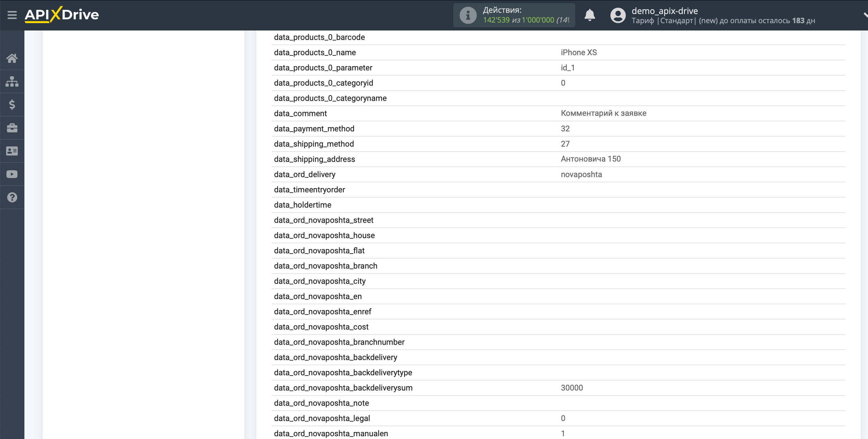This screenshot has width=868, height=439.
Task: Click the novaposhta value
Action: [581, 174]
